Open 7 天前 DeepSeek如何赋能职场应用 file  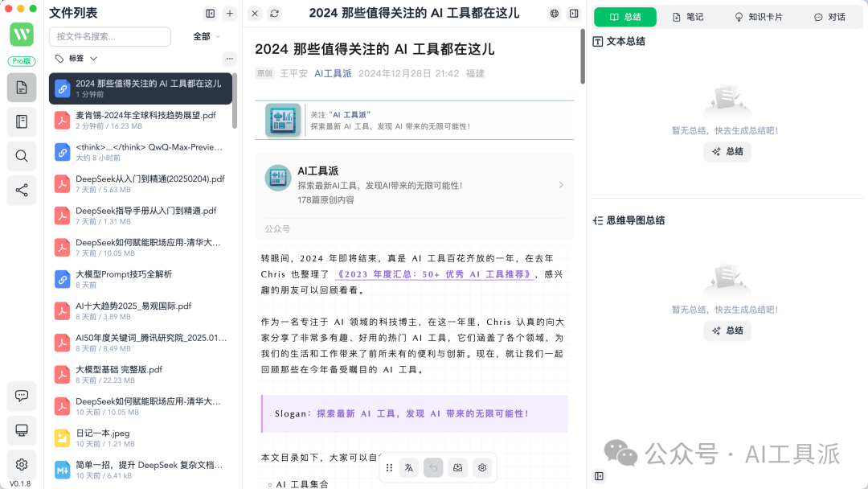(x=141, y=248)
